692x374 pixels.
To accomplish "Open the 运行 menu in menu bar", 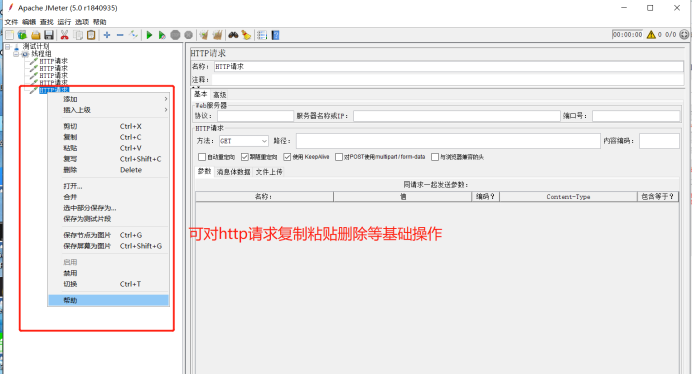I will point(64,22).
